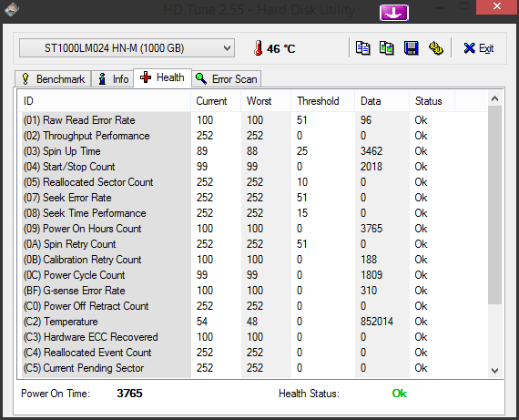The image size is (519, 420).
Task: Click data value 1809 for Power Cycle Count
Action: point(371,275)
